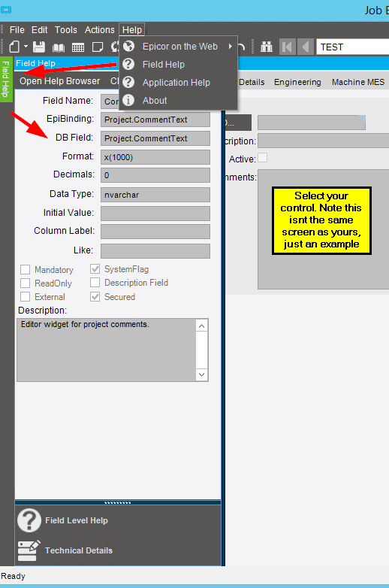389x588 pixels.
Task: Click the EpiBinding field value
Action: [155, 120]
